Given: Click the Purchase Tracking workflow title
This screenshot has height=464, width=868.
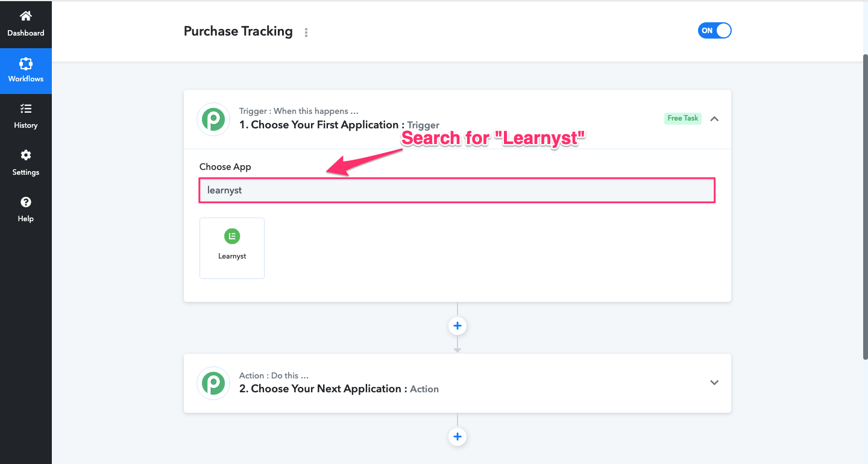Looking at the screenshot, I should 238,31.
